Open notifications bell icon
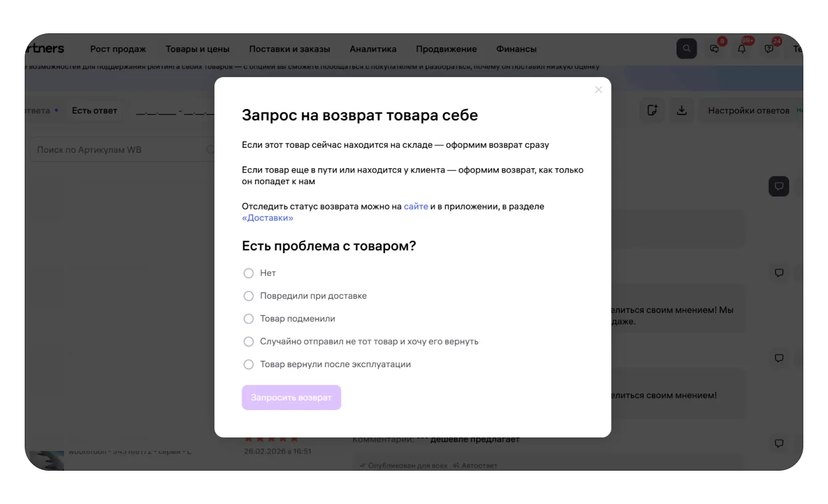Screen dimensions: 828x504 742,49
